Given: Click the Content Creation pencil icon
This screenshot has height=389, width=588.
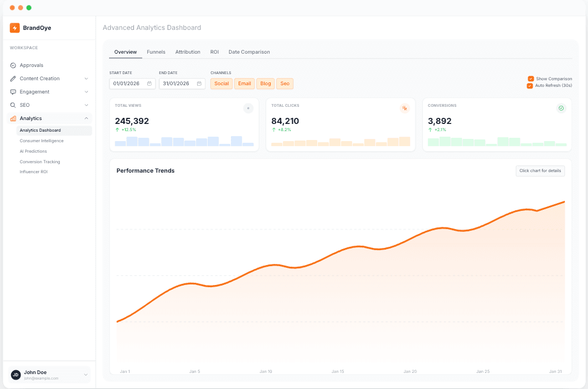Looking at the screenshot, I should click(12, 79).
